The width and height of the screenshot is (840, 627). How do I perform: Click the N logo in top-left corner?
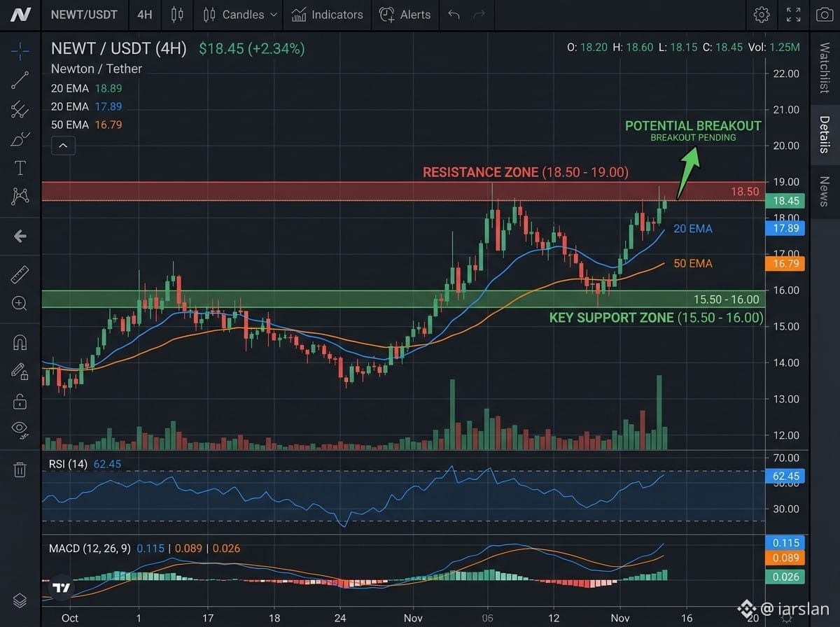20,14
